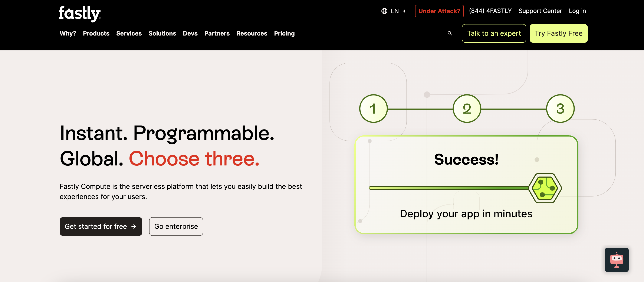Screen dimensions: 644x282
Task: Open the chatbot robot icon
Action: pos(617,260)
